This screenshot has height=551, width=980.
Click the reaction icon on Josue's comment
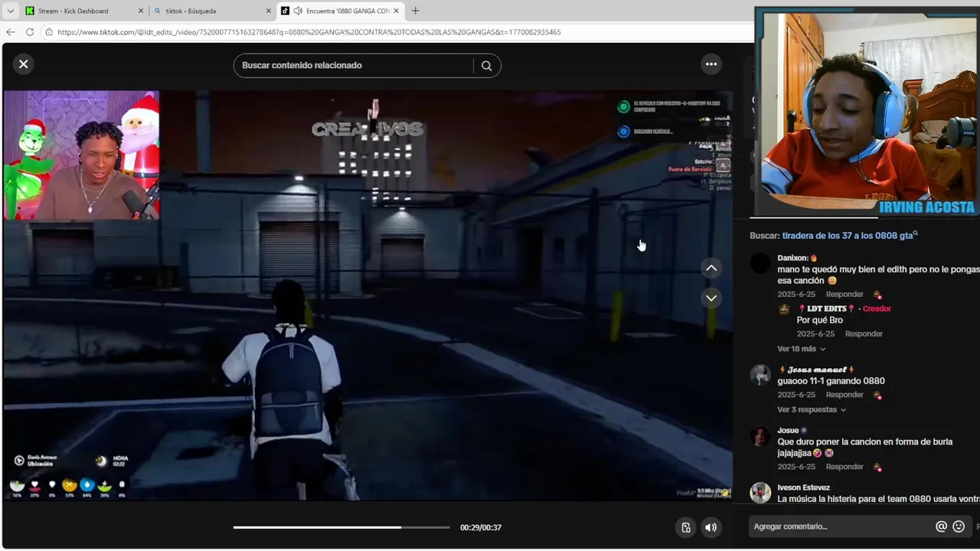(x=877, y=467)
